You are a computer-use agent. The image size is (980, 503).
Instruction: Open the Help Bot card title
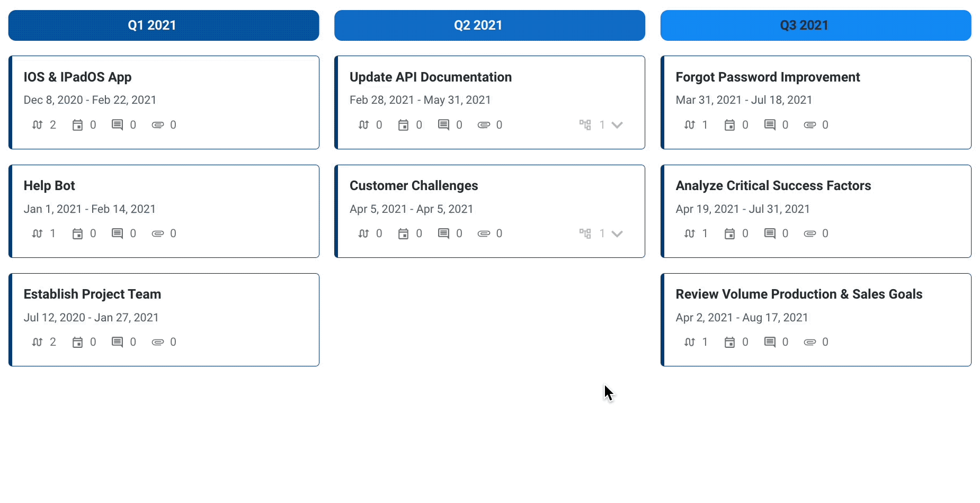(49, 186)
